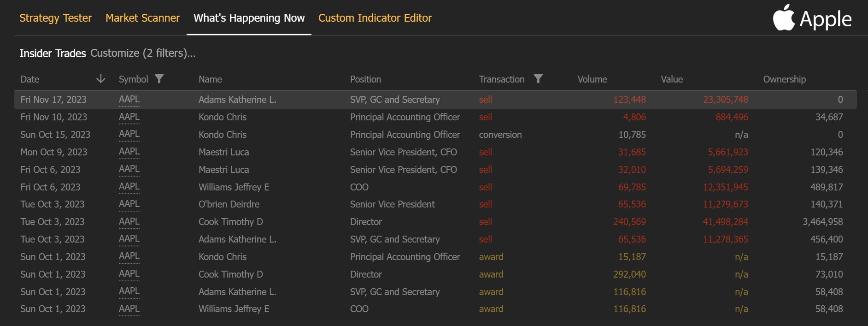
Task: Sort table by Volume column header
Action: click(x=592, y=79)
